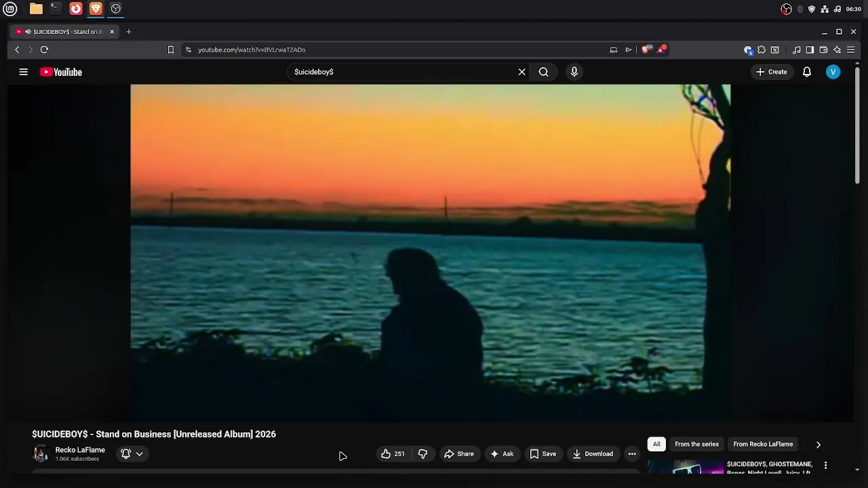Select From the series chip
The height and width of the screenshot is (488, 868).
696,444
